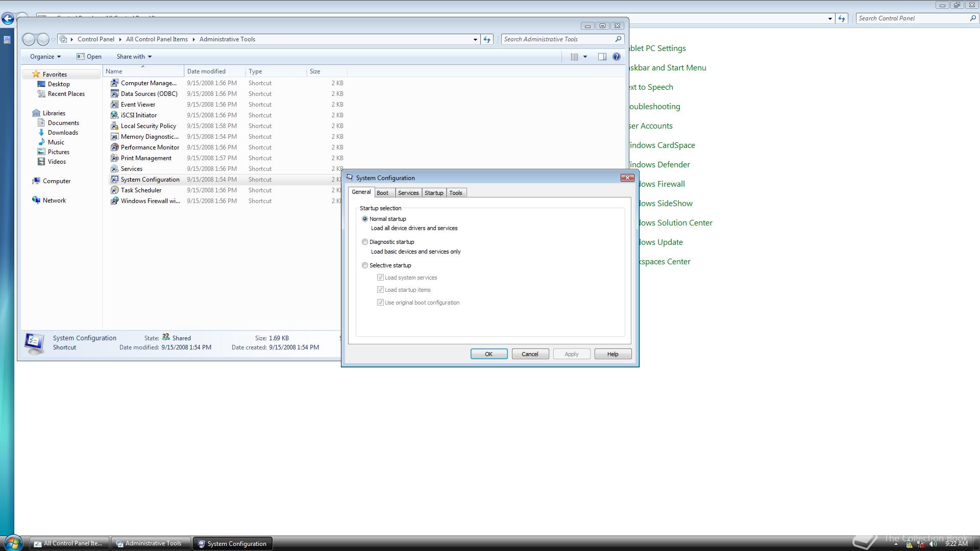The image size is (980, 551).
Task: Select the Memory Diagnostic icon
Action: pos(115,136)
